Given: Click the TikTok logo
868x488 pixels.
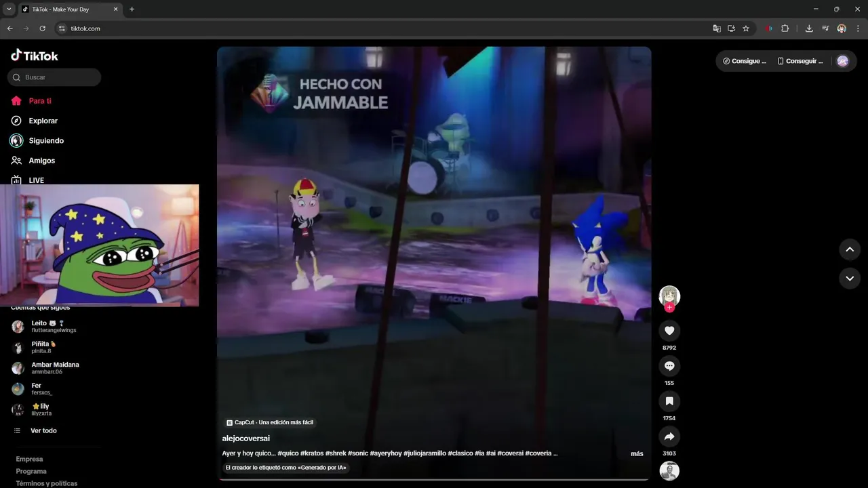Looking at the screenshot, I should 35,56.
